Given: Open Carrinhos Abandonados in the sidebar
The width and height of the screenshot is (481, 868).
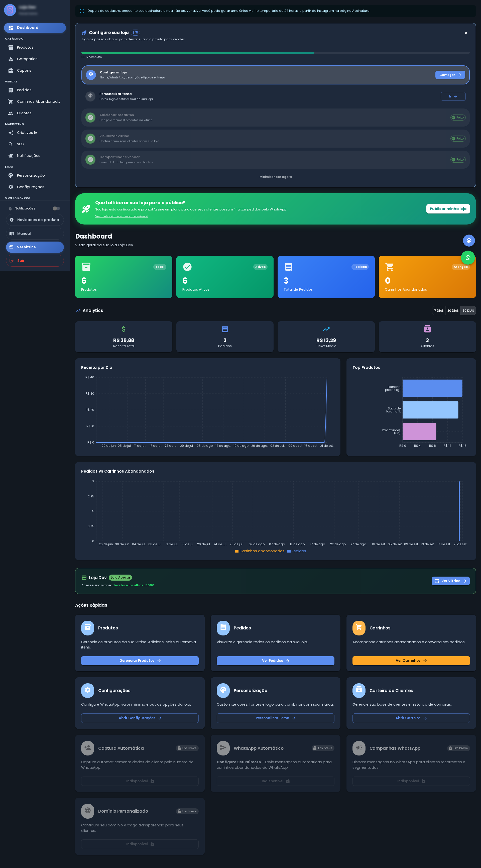Looking at the screenshot, I should [x=35, y=101].
